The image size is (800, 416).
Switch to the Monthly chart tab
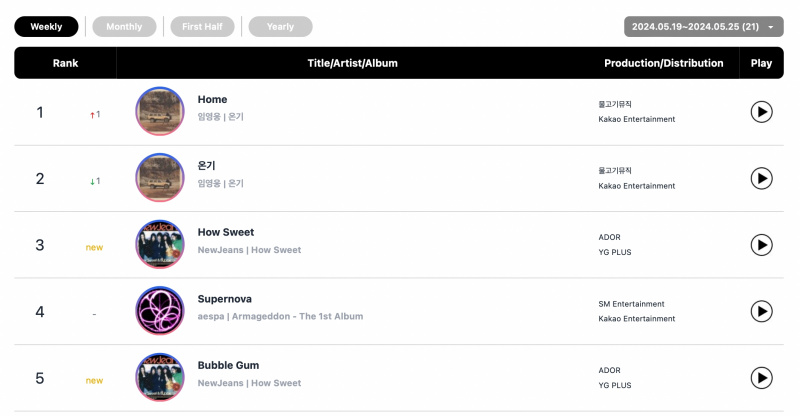pos(124,27)
